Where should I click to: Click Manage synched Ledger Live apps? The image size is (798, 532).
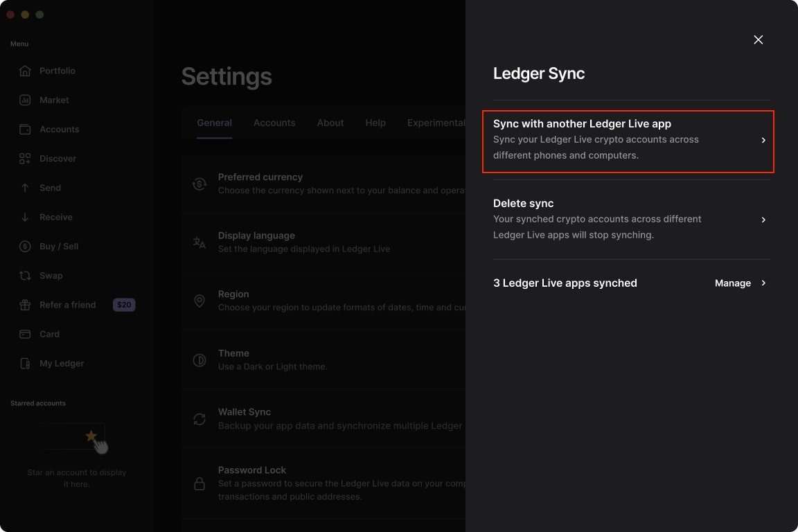click(732, 283)
